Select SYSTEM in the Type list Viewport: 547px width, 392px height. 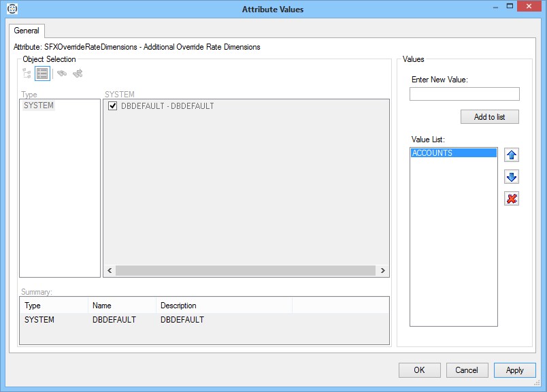point(39,106)
